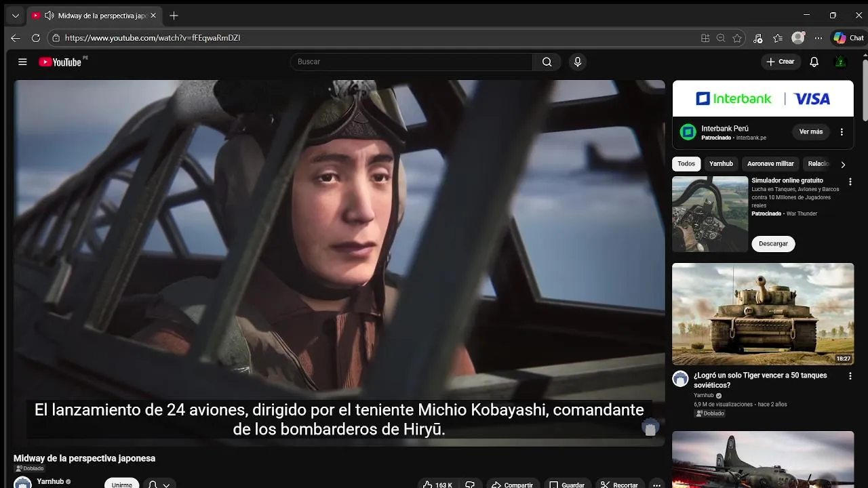The height and width of the screenshot is (488, 868).
Task: Reload the page with refresh icon
Action: coord(36,38)
